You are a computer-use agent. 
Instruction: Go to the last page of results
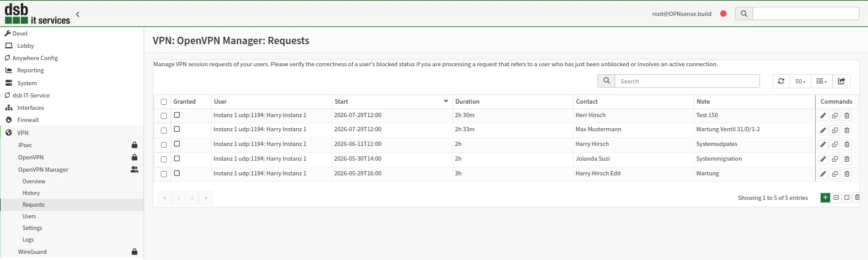[205, 197]
